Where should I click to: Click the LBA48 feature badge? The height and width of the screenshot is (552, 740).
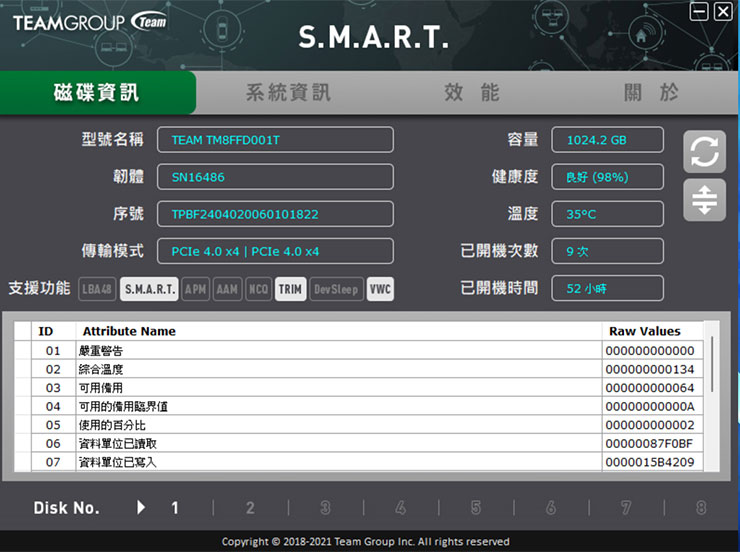[x=97, y=289]
